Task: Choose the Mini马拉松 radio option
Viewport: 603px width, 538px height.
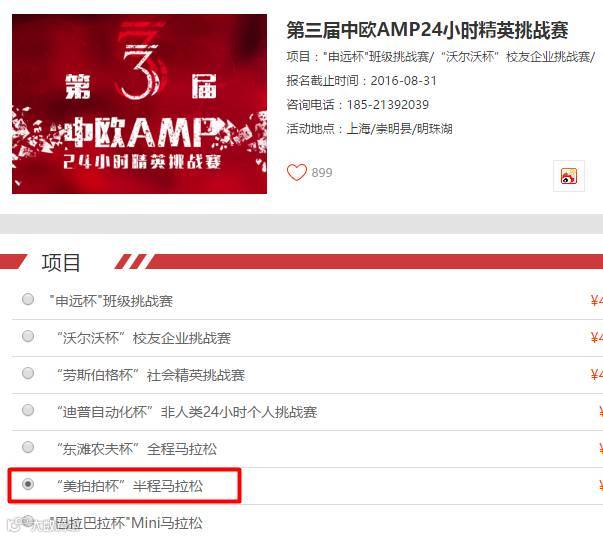Action: [x=28, y=521]
